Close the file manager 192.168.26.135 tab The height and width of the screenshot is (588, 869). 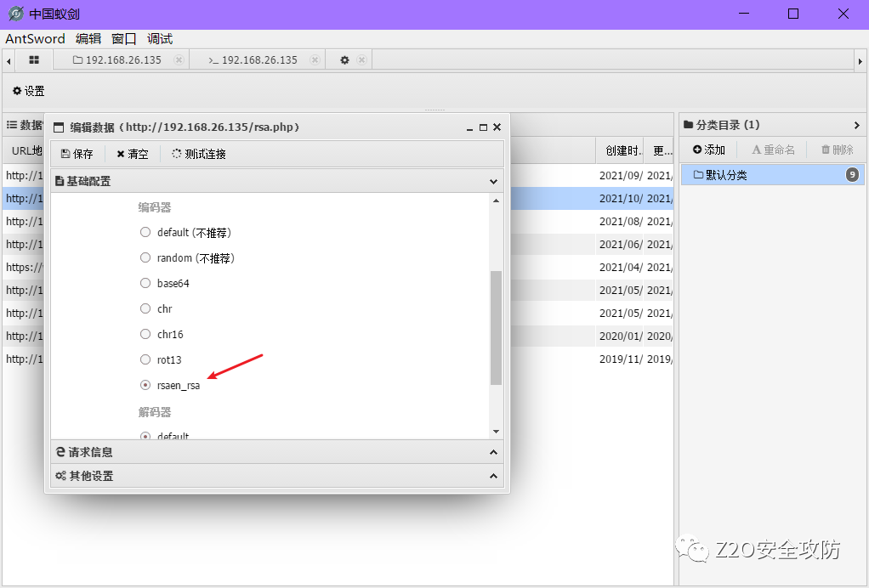click(179, 59)
